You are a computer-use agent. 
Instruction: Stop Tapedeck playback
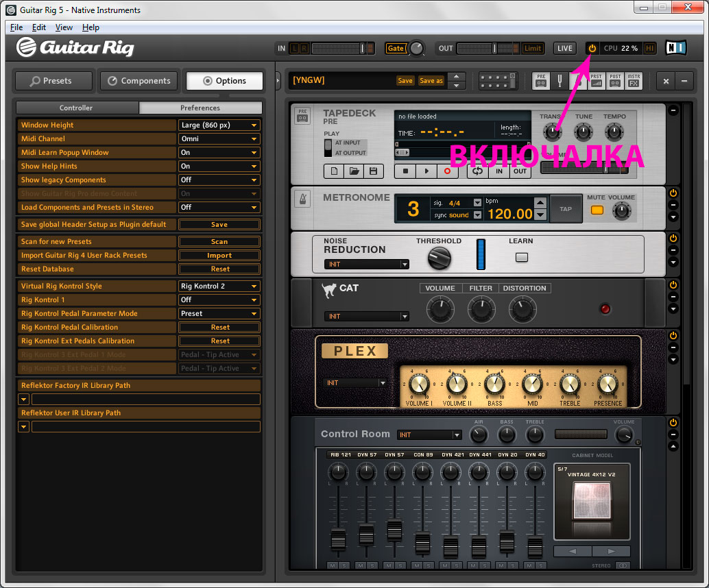[x=406, y=171]
